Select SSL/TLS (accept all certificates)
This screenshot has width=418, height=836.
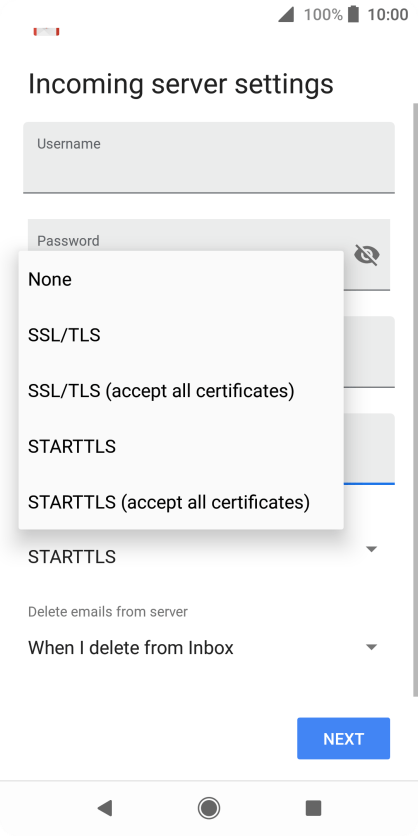(181, 391)
